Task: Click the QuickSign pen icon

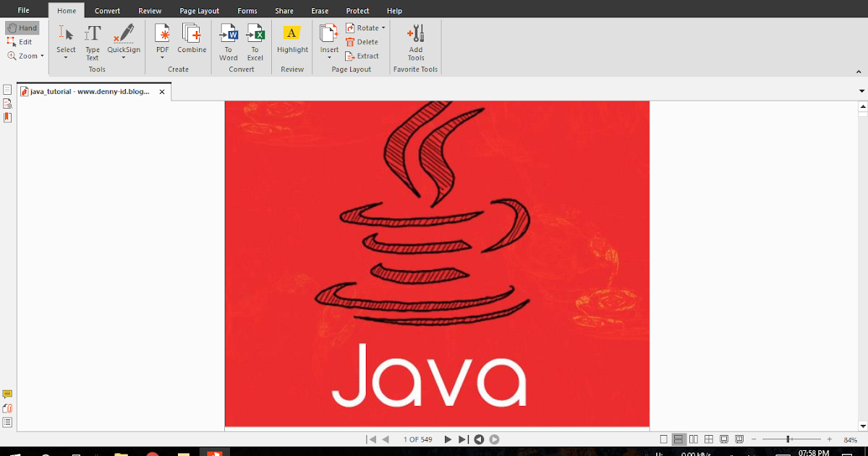Action: click(124, 33)
